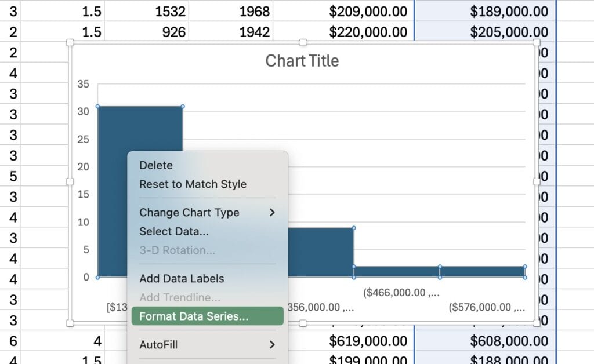Click the histogram bar above ($576,000.00 label
The image size is (594, 364).
coord(483,272)
